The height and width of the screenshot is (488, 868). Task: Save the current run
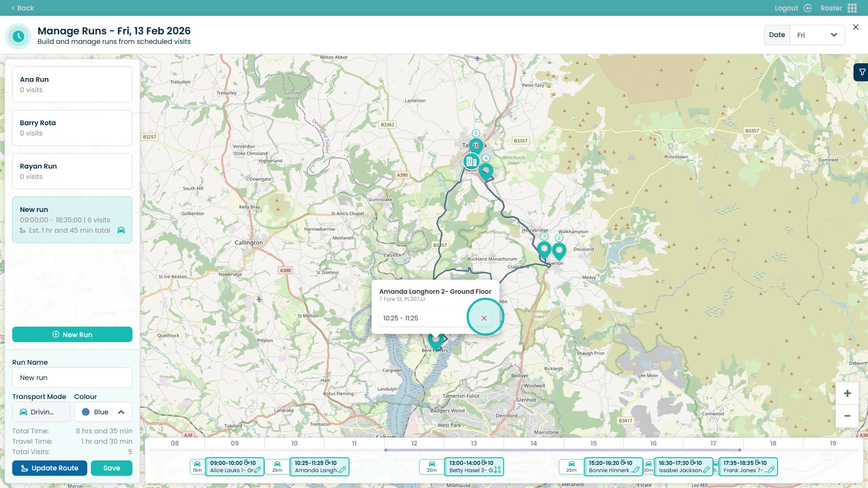pos(111,468)
